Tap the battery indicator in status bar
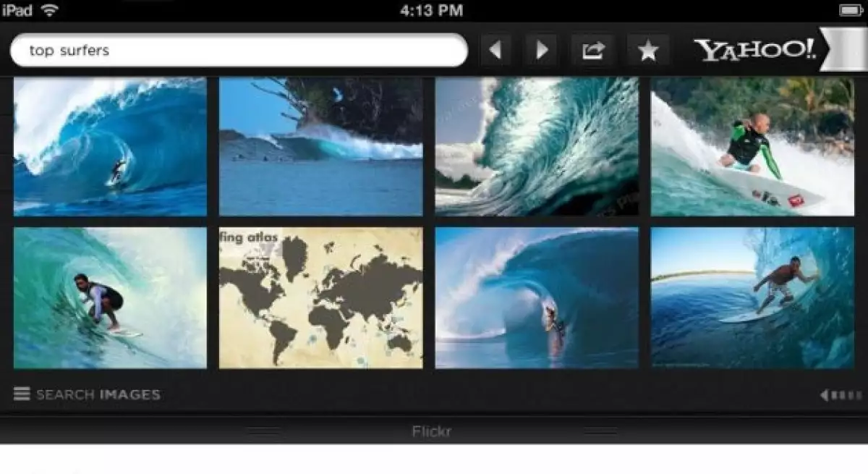This screenshot has width=868, height=474. (x=848, y=10)
